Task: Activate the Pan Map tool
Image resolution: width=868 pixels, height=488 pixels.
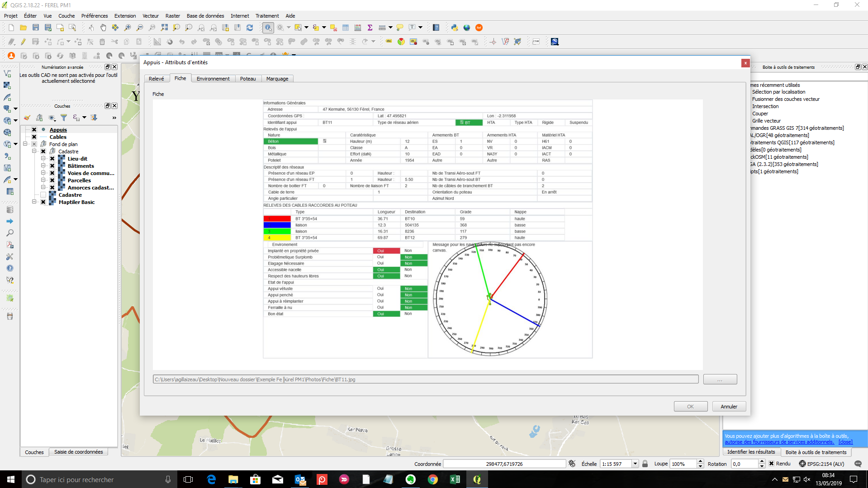Action: click(x=103, y=28)
